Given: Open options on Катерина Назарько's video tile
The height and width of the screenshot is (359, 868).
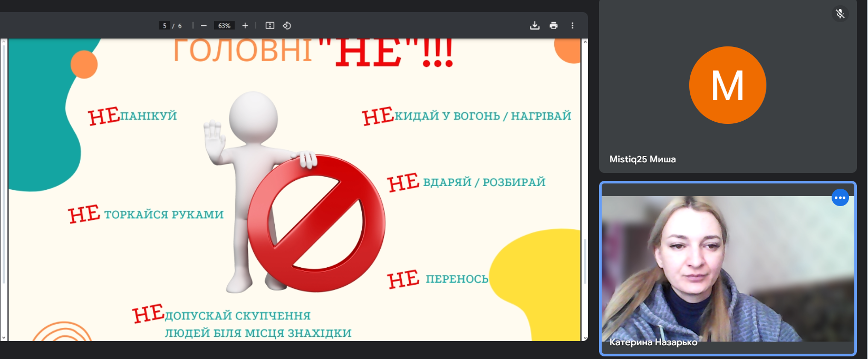Looking at the screenshot, I should (840, 198).
